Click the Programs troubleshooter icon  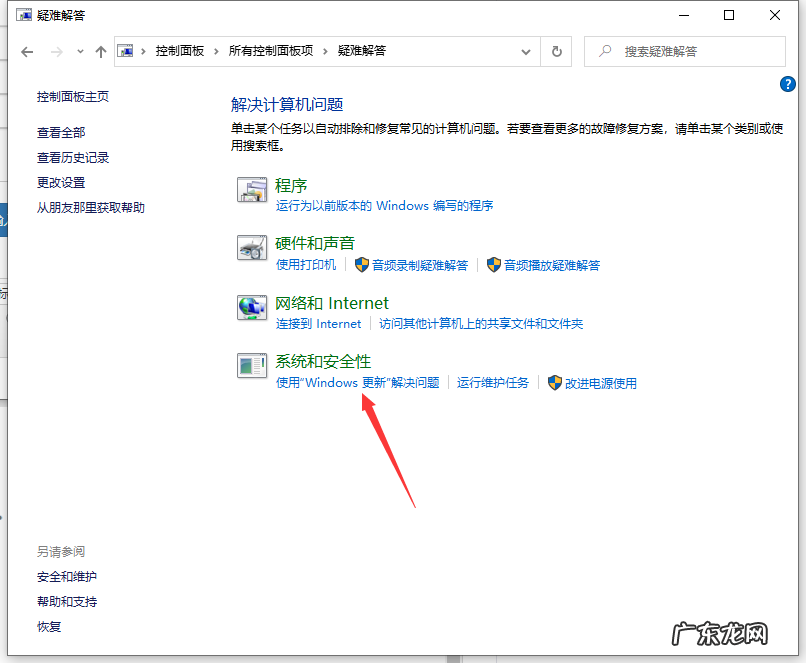[252, 190]
